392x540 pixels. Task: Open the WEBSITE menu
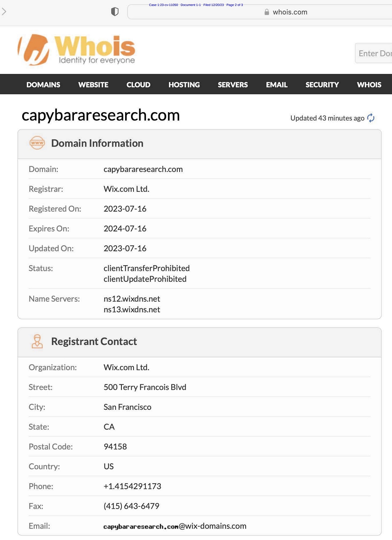tap(93, 85)
